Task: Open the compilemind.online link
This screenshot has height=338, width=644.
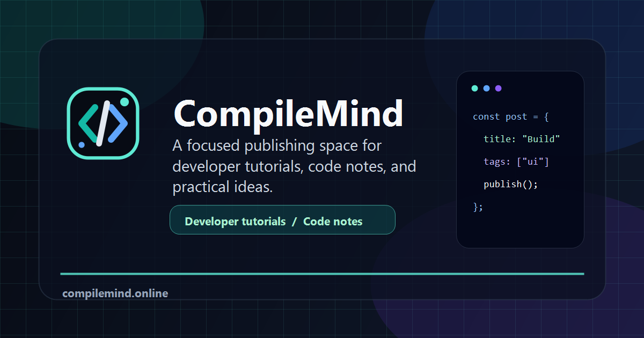Action: (115, 293)
